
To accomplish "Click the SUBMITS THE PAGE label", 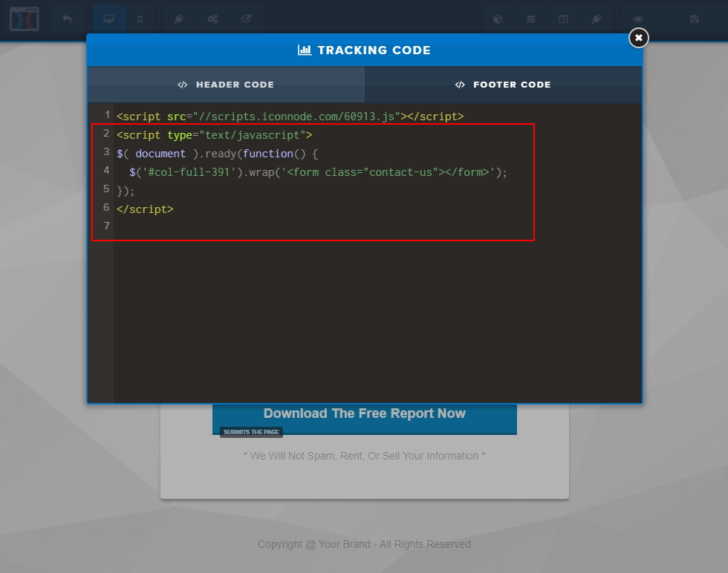I will pyautogui.click(x=251, y=432).
